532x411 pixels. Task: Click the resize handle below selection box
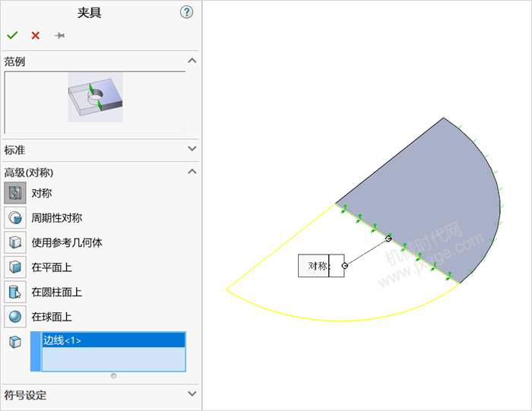(x=114, y=376)
